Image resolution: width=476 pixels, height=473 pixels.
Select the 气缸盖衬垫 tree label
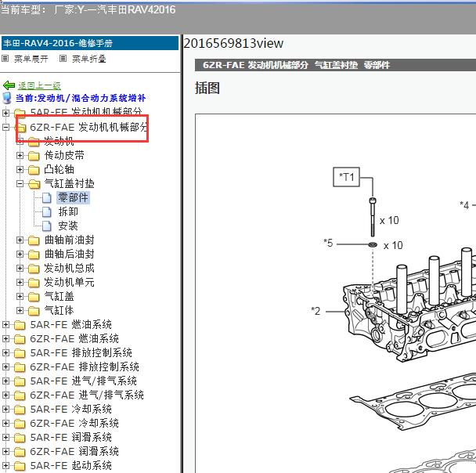69,184
